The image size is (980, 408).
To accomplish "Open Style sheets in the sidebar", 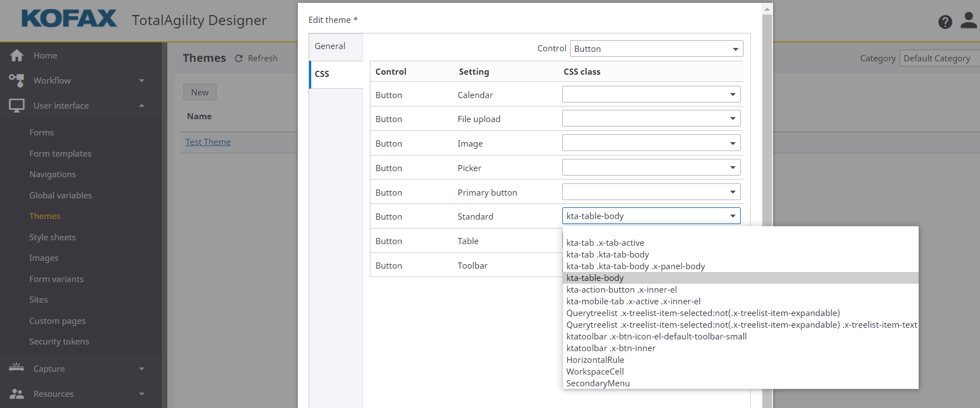I will click(x=52, y=237).
